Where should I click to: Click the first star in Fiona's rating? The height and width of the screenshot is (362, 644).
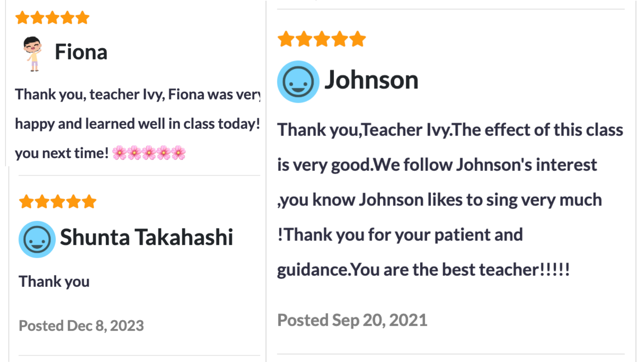[22, 18]
